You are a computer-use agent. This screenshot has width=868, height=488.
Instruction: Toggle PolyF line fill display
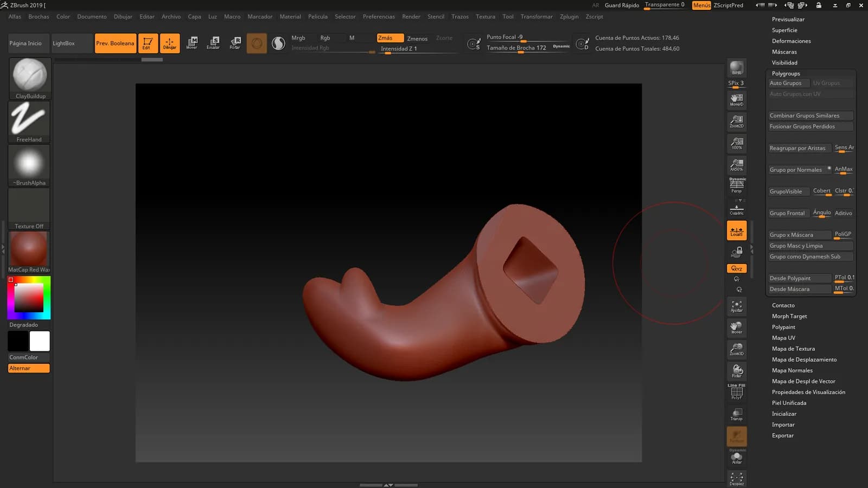tap(737, 392)
